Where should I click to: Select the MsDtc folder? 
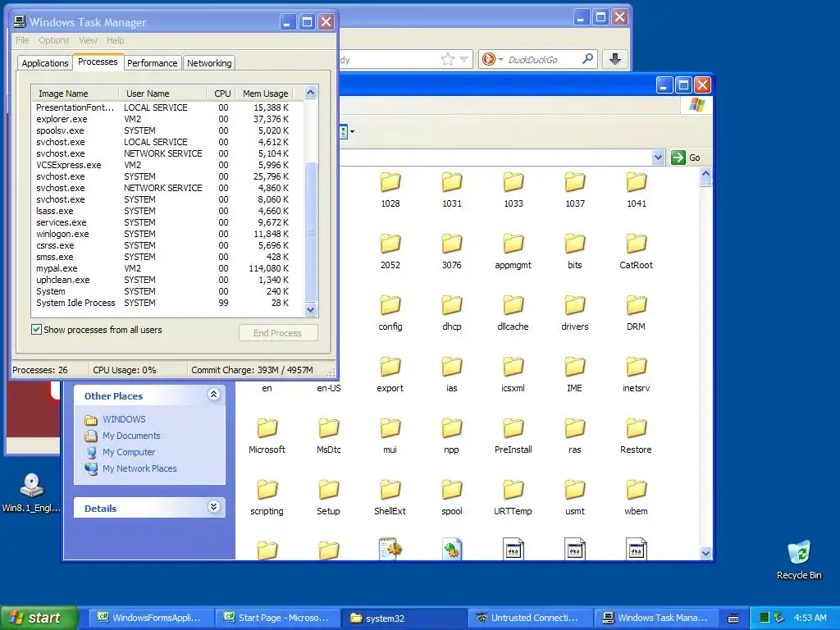(x=328, y=436)
